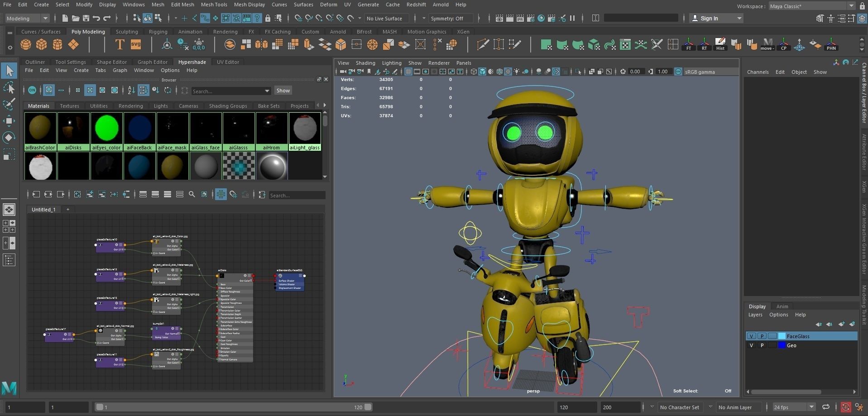Toggle visibility V of FaceGlass layer

(752, 336)
